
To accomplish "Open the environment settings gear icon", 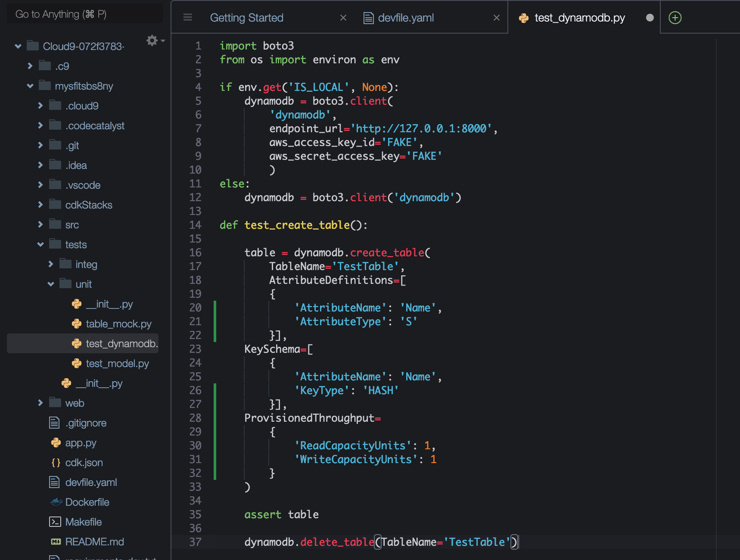I will (x=152, y=40).
